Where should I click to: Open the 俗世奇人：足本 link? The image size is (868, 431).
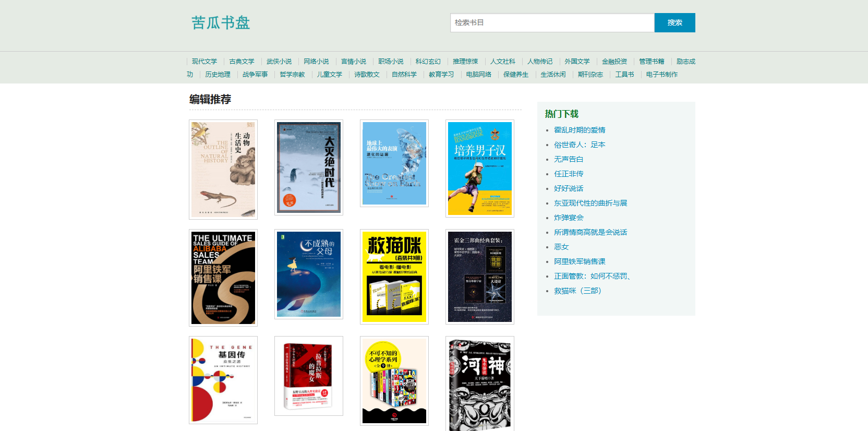(x=580, y=145)
